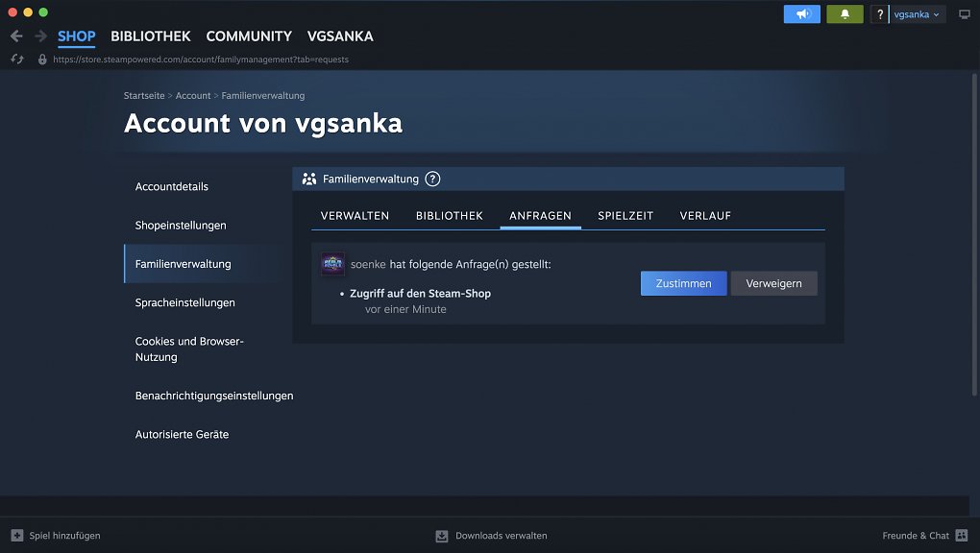
Task: Open Accountdetails in the sidebar
Action: pyautogui.click(x=171, y=186)
